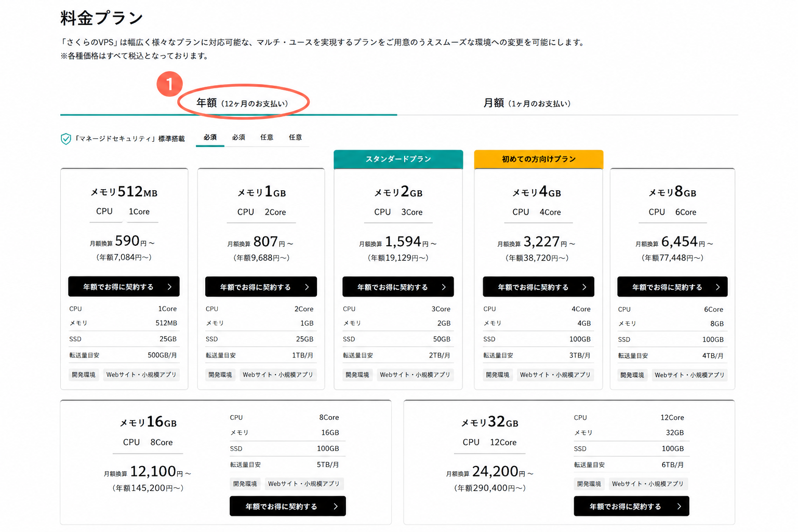Viewport: 798px width, 532px height.
Task: Click 年額でお得に契約する in the メモリ2GB card
Action: point(398,287)
